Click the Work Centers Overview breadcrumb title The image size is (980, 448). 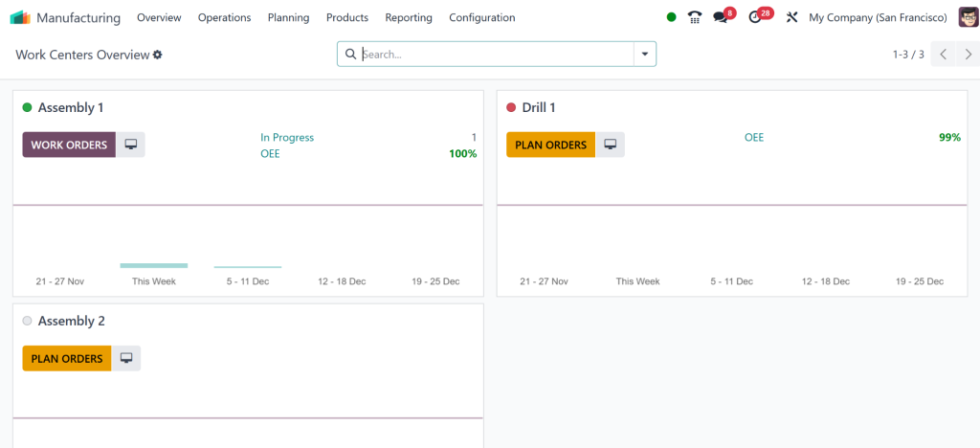82,55
